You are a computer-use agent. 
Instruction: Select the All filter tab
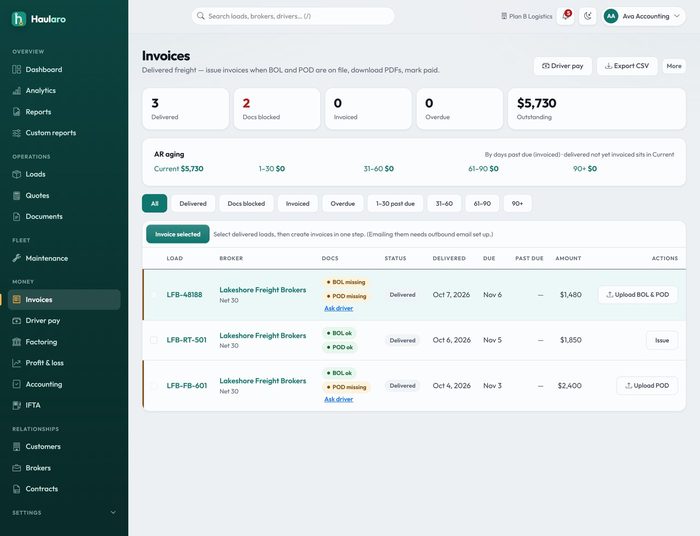click(x=154, y=204)
